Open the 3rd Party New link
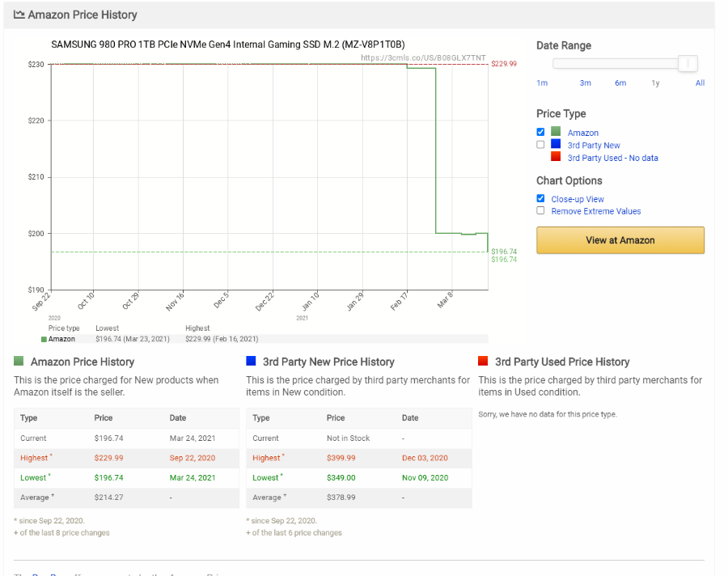 tap(594, 146)
